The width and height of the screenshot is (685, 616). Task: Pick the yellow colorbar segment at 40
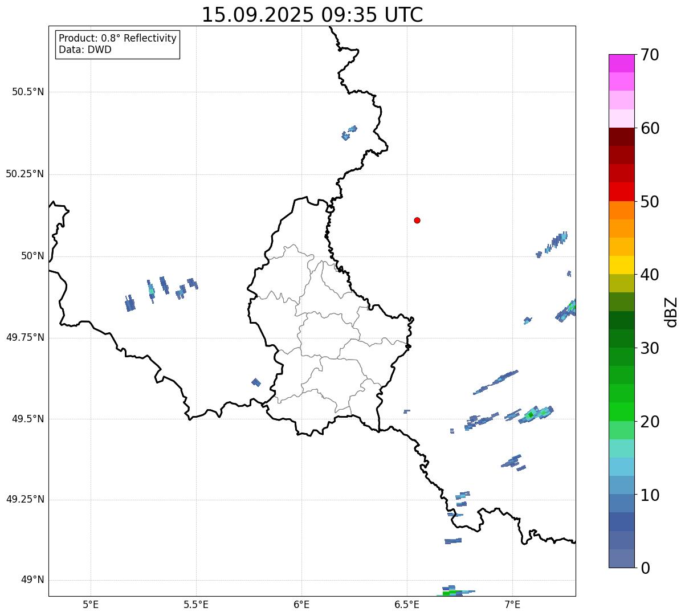pos(621,265)
